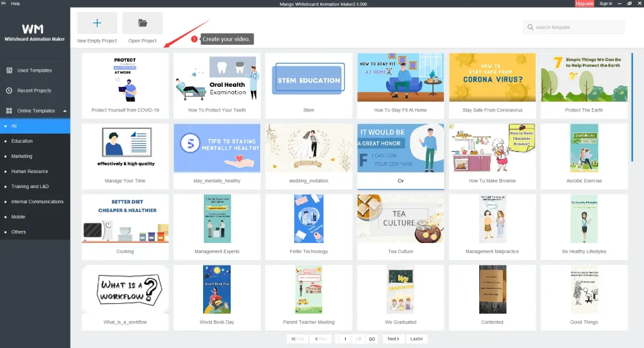This screenshot has height=348, width=644.
Task: Click the page number input field
Action: 345,339
